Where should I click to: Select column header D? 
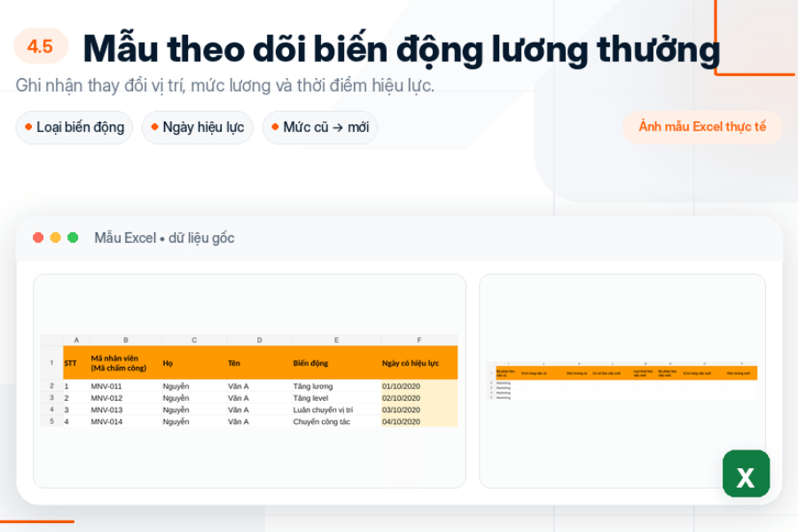point(259,340)
